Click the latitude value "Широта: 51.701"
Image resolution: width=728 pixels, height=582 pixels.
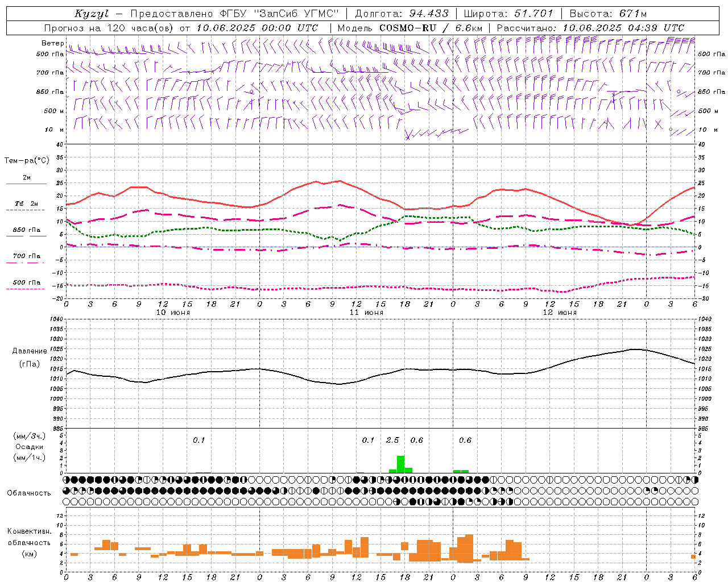click(x=508, y=14)
